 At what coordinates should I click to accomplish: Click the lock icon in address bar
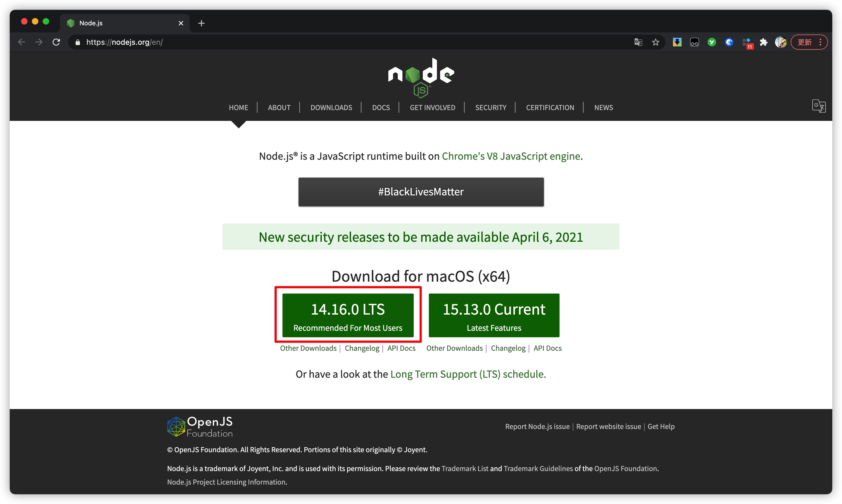click(78, 42)
